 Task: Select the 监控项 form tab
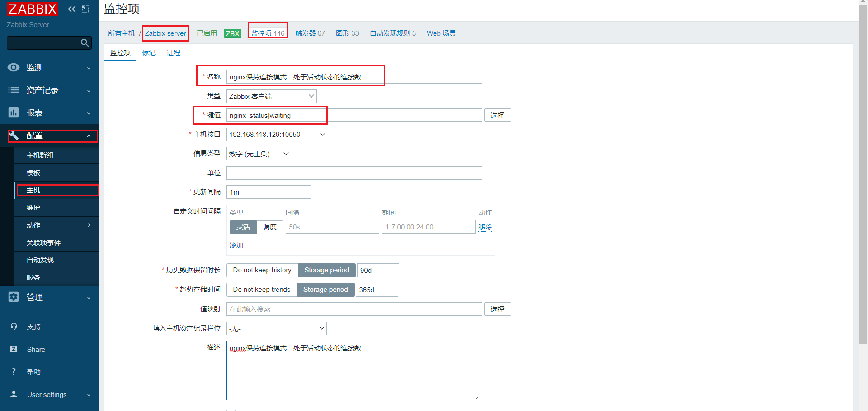coord(120,53)
